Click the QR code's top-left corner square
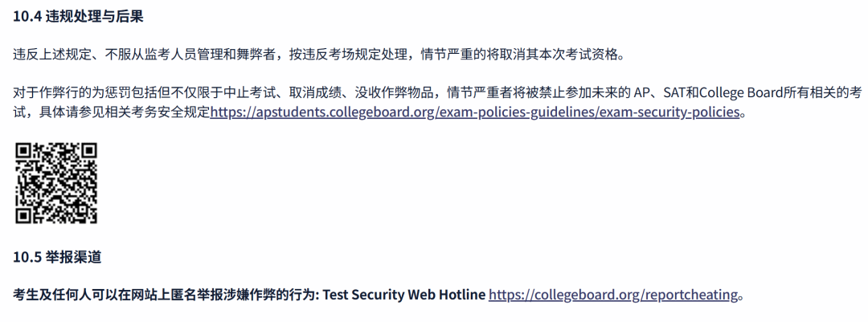This screenshot has height=322, width=868. (x=25, y=152)
